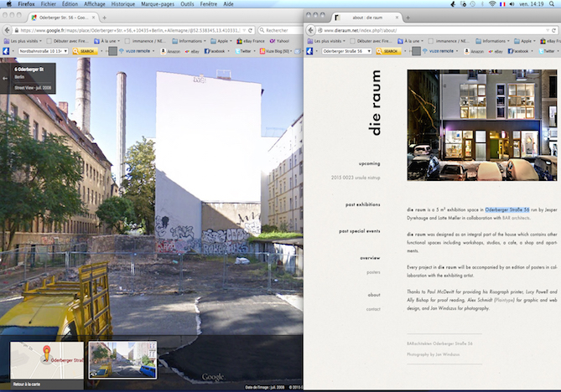Viewport: 561px width, 392px height.
Task: Click eBay bookmark in Google Maps window toolbar
Action: (x=192, y=51)
